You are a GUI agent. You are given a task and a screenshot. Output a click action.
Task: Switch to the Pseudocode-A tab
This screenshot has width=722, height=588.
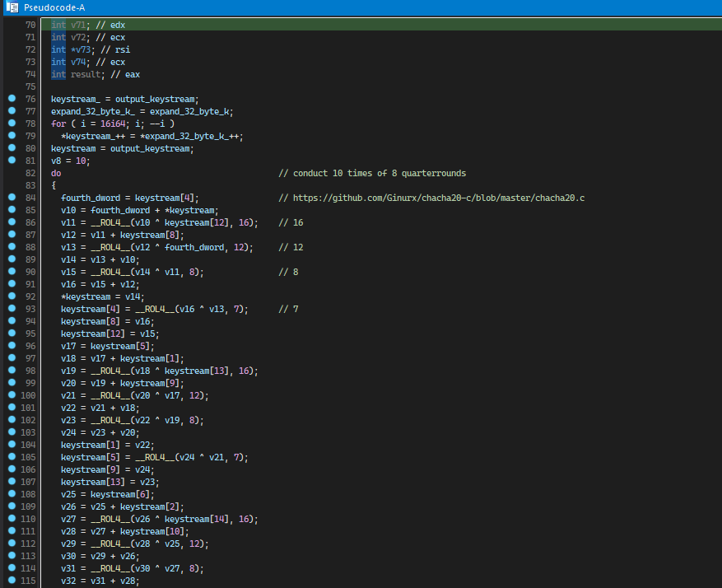point(54,7)
